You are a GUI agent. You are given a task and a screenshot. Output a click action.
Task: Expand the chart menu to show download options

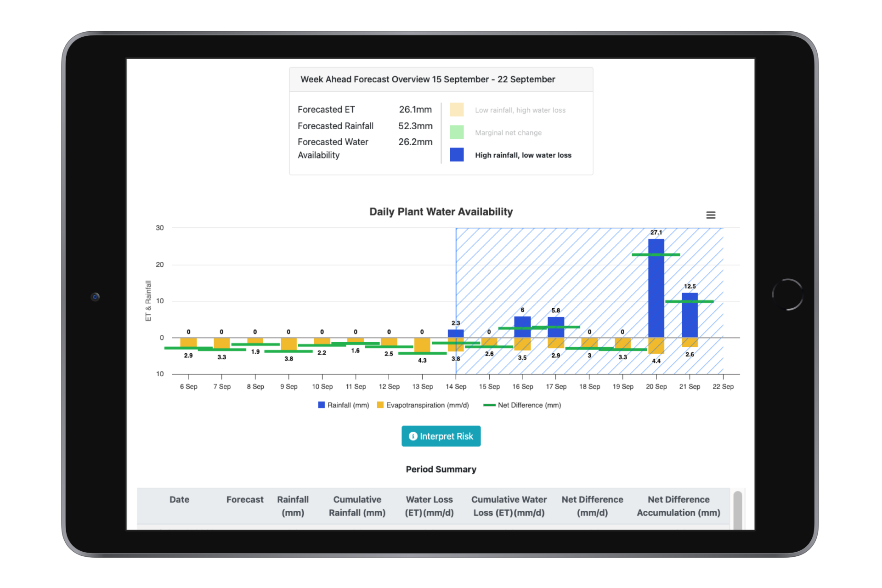pyautogui.click(x=711, y=215)
